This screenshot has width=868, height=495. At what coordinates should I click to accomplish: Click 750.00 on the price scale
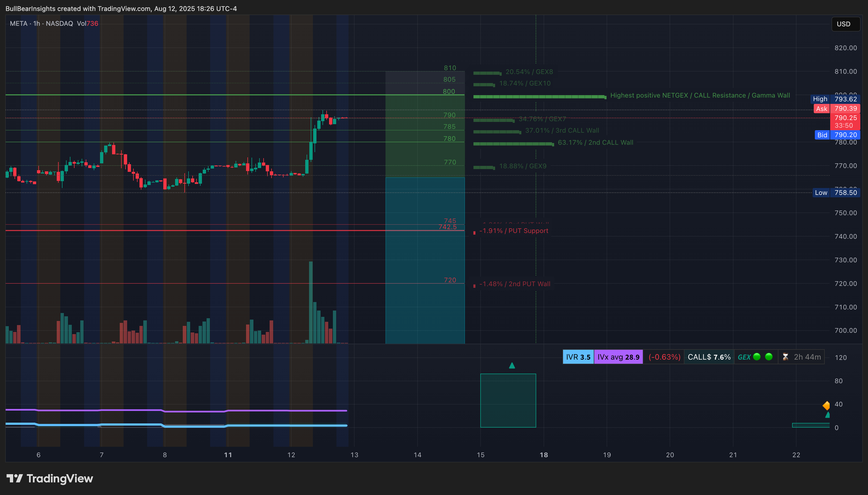tap(846, 213)
